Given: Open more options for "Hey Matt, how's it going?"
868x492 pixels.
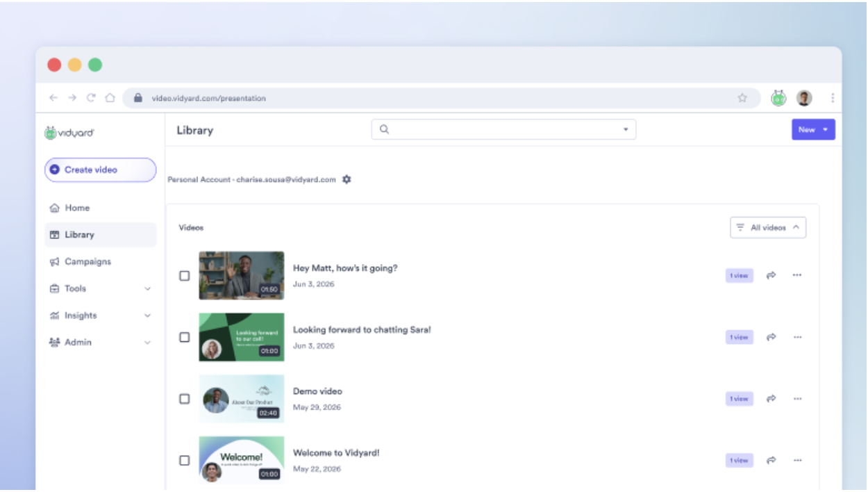Looking at the screenshot, I should click(x=797, y=275).
